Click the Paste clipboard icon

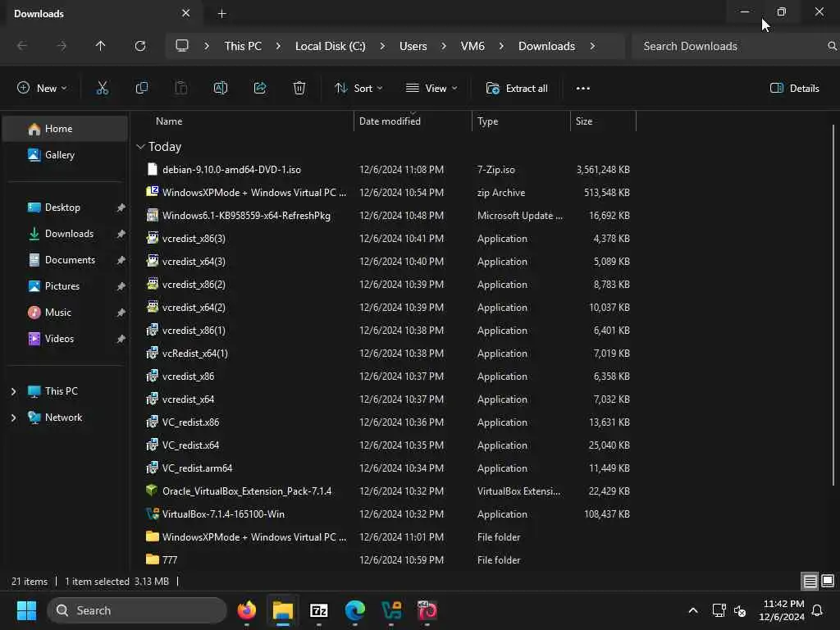click(x=181, y=88)
